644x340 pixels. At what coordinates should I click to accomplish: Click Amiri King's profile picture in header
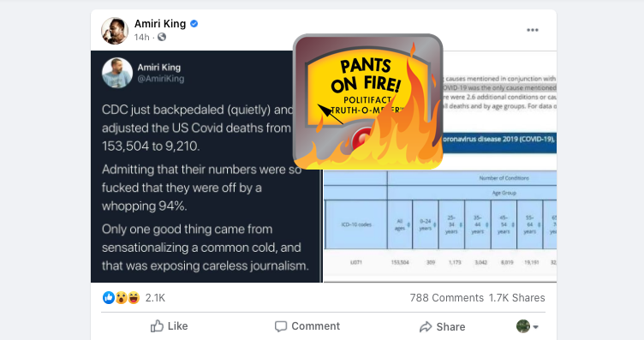click(x=115, y=30)
